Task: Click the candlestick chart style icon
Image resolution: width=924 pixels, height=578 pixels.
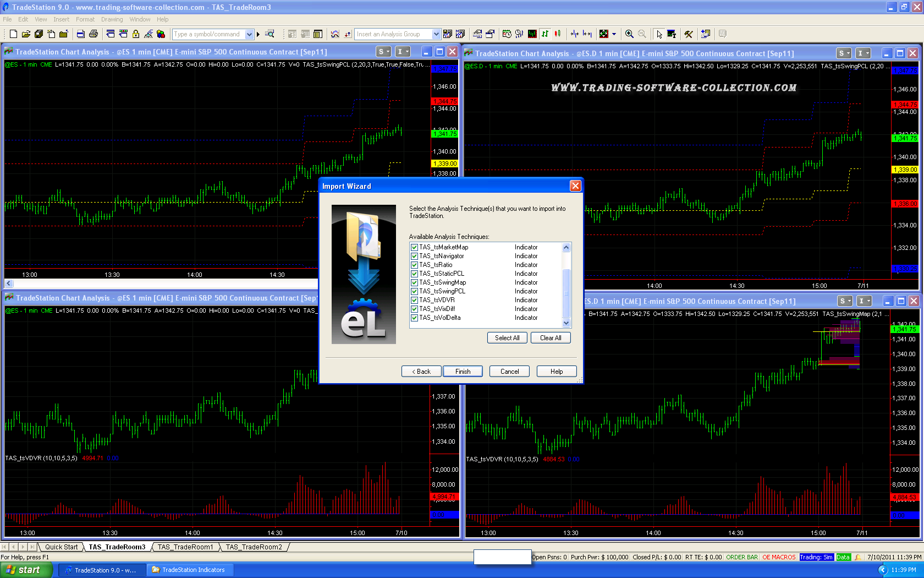Action: coord(558,34)
